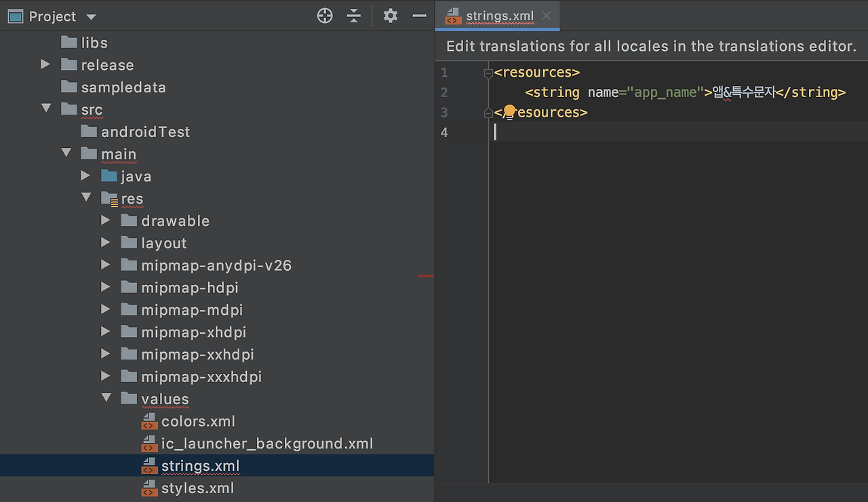The width and height of the screenshot is (868, 502).
Task: Close the strings.xml tab
Action: [547, 16]
